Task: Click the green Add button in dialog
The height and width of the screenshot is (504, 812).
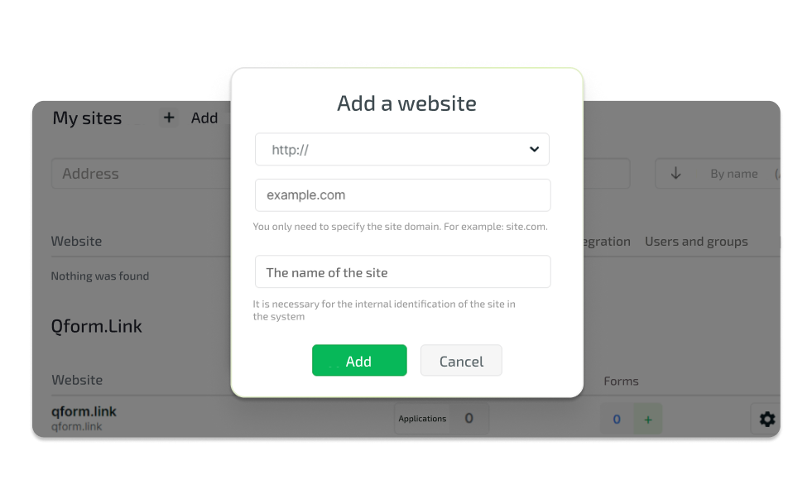Action: (x=359, y=361)
